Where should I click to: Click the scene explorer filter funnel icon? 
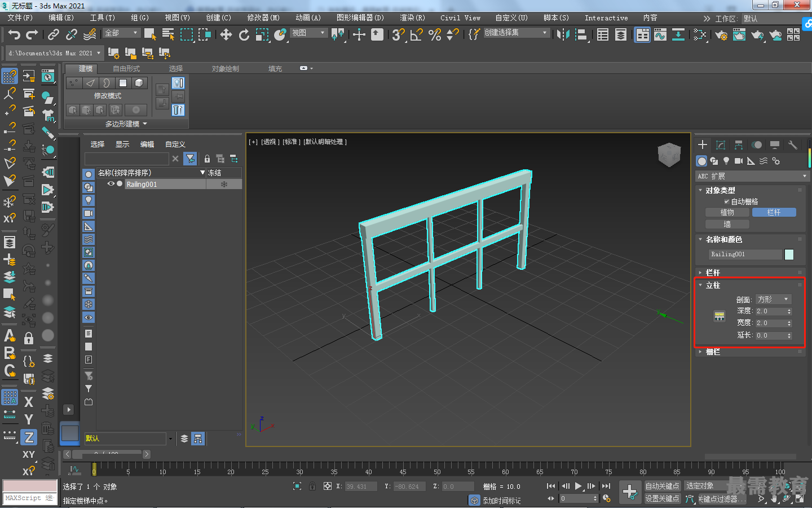click(191, 159)
